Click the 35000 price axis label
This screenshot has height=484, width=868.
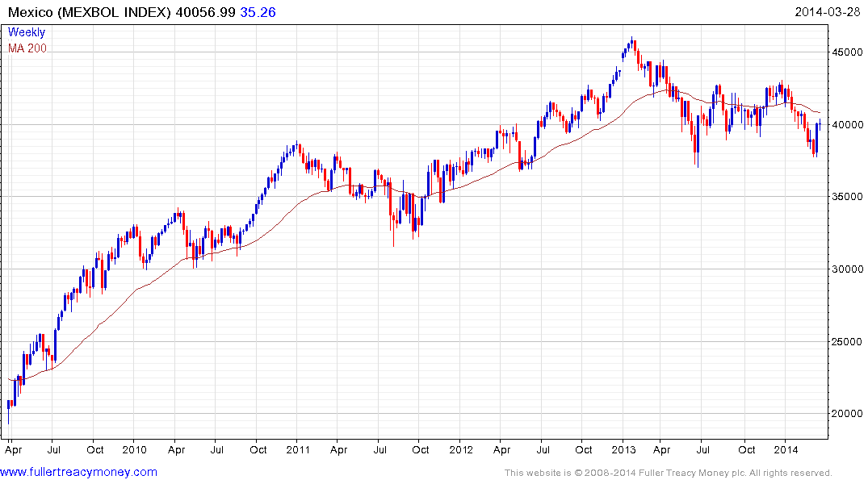[847, 196]
